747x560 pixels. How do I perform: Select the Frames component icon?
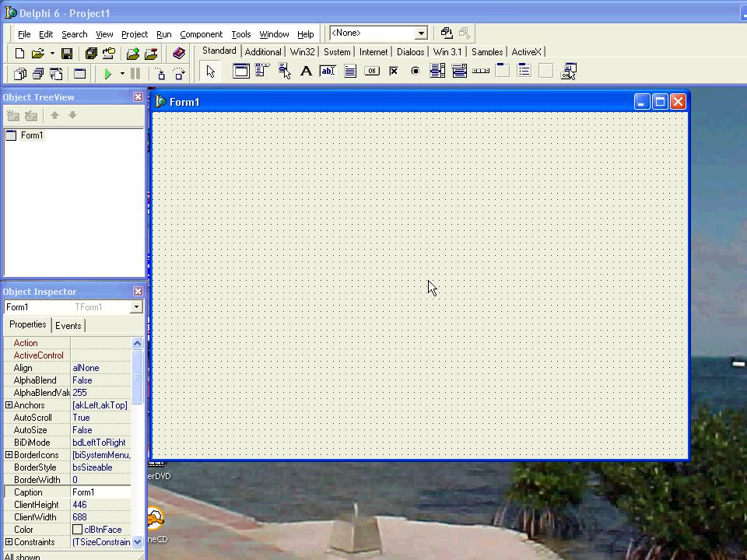(x=241, y=72)
